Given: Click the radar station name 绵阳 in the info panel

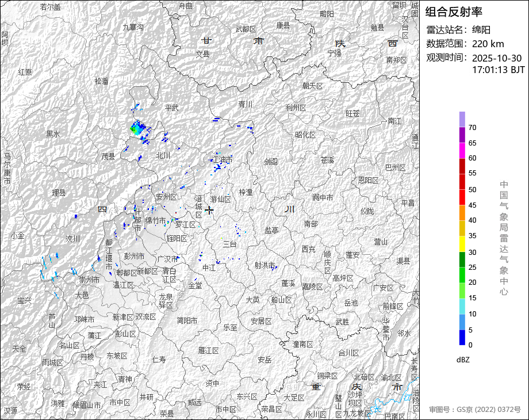Looking at the screenshot, I should point(481,30).
